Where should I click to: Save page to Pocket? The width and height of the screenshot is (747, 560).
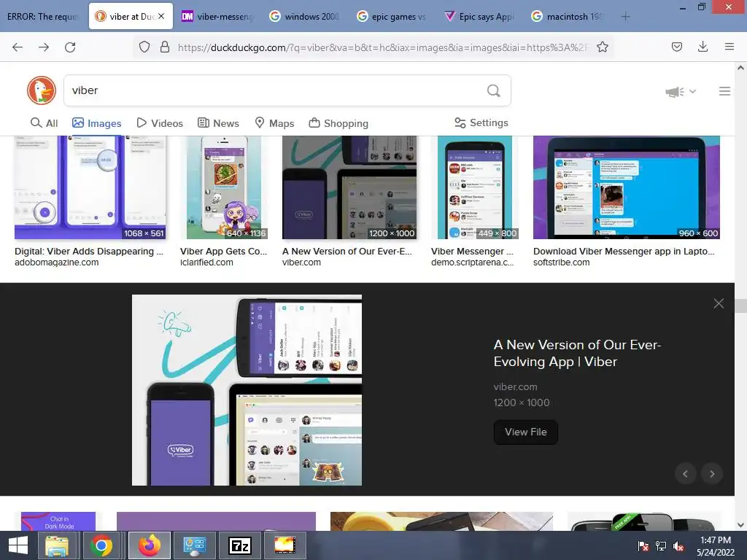tap(676, 47)
